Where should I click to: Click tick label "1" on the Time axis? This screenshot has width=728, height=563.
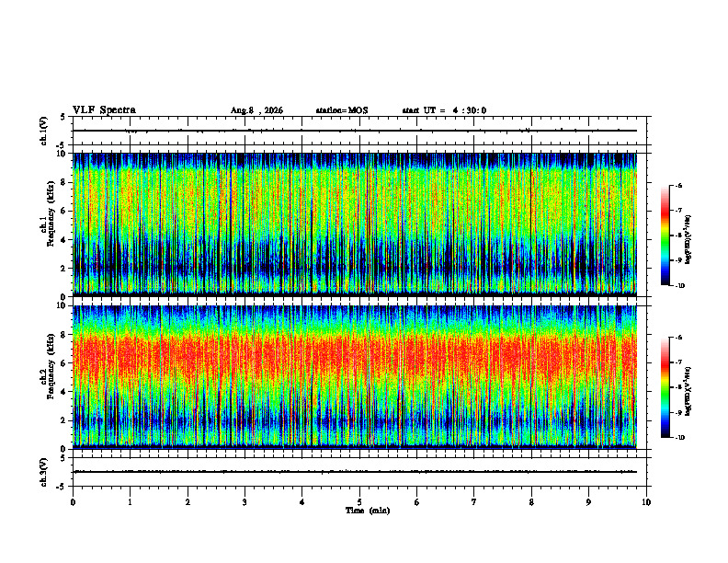(131, 502)
